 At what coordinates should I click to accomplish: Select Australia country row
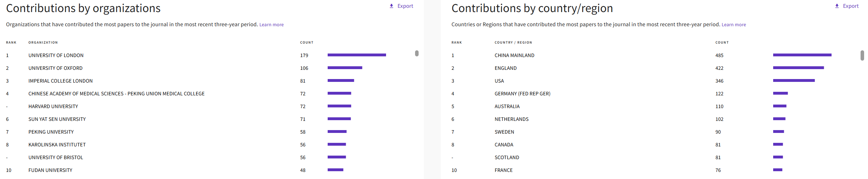pyautogui.click(x=507, y=106)
